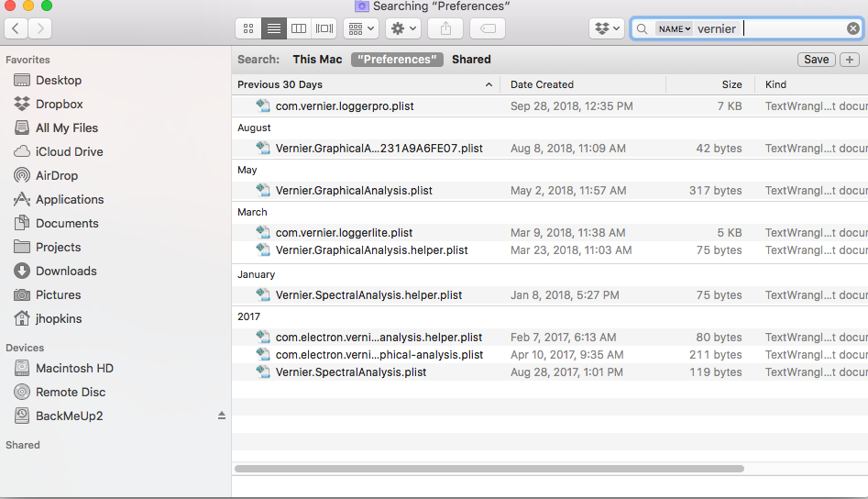Open the Dropbox toolbar dropdown

click(608, 28)
